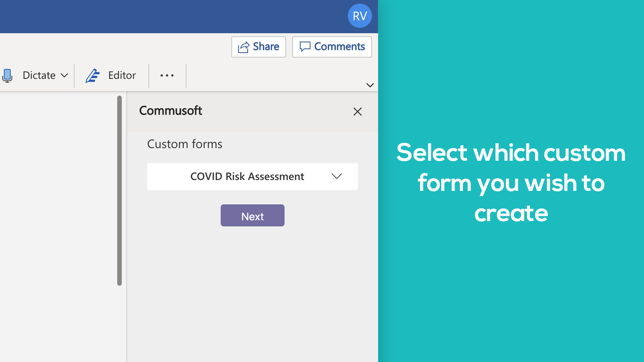Click the custom forms dropdown chevron

336,176
